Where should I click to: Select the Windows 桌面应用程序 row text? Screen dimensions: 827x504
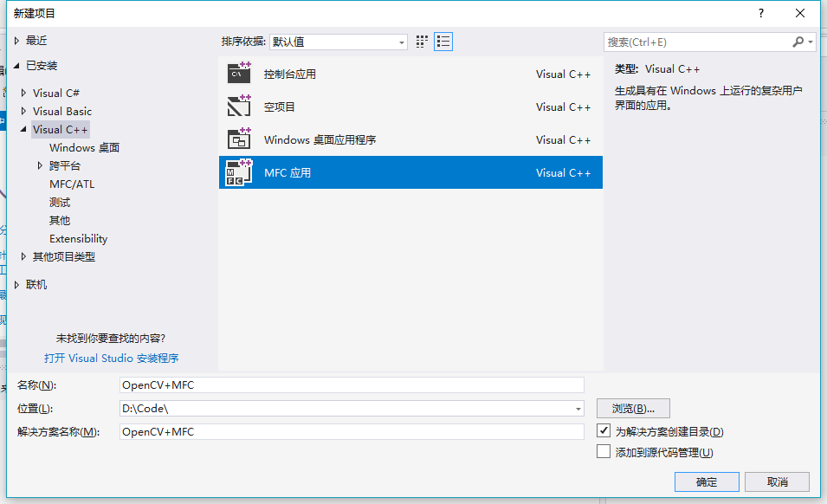[320, 139]
